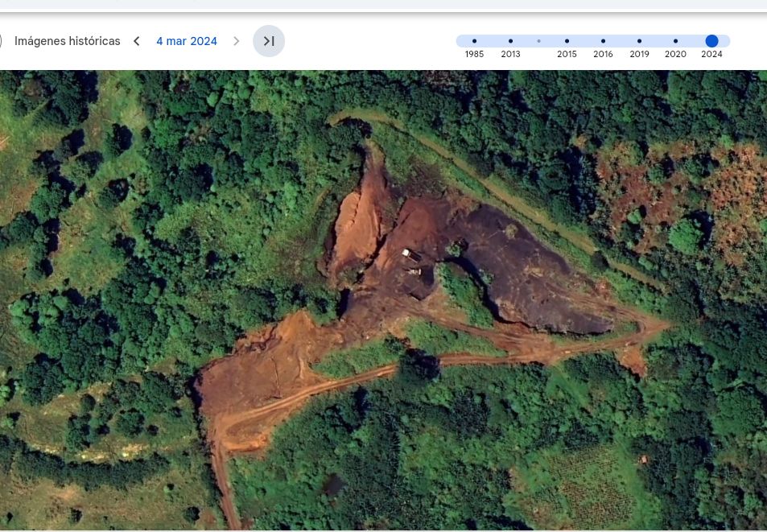Open the "4 mar 2024" date selector
The width and height of the screenshot is (767, 532).
coord(187,40)
